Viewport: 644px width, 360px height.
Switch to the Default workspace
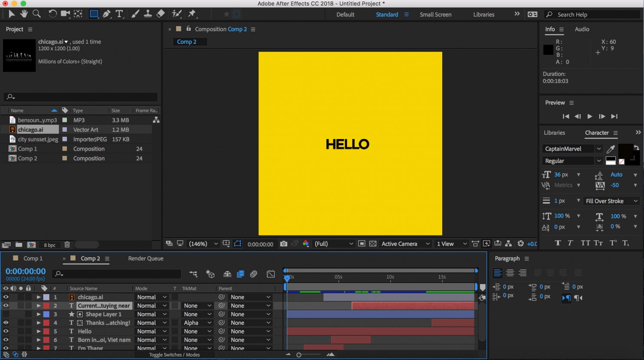[x=345, y=15]
